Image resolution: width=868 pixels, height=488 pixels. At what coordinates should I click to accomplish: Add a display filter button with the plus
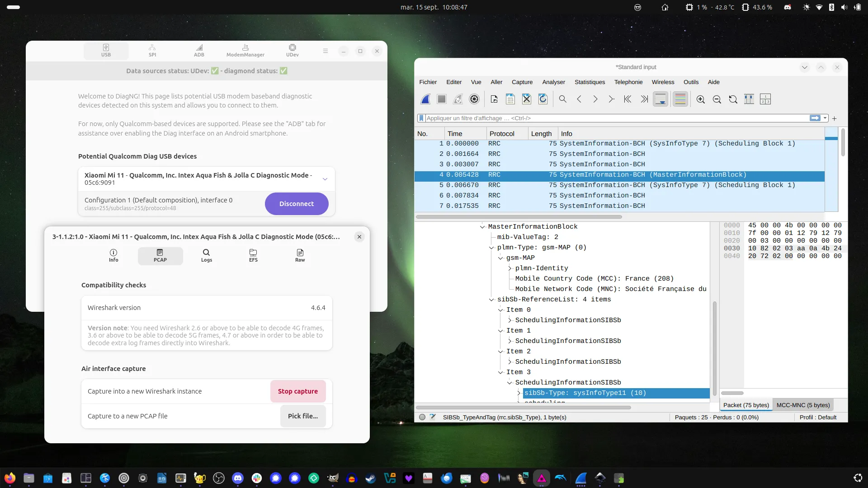tap(835, 118)
